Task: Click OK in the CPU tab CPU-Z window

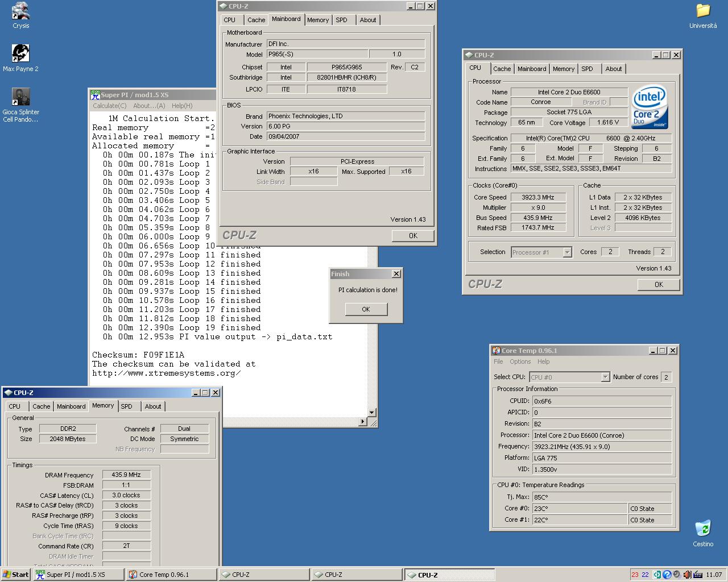Action: click(659, 285)
